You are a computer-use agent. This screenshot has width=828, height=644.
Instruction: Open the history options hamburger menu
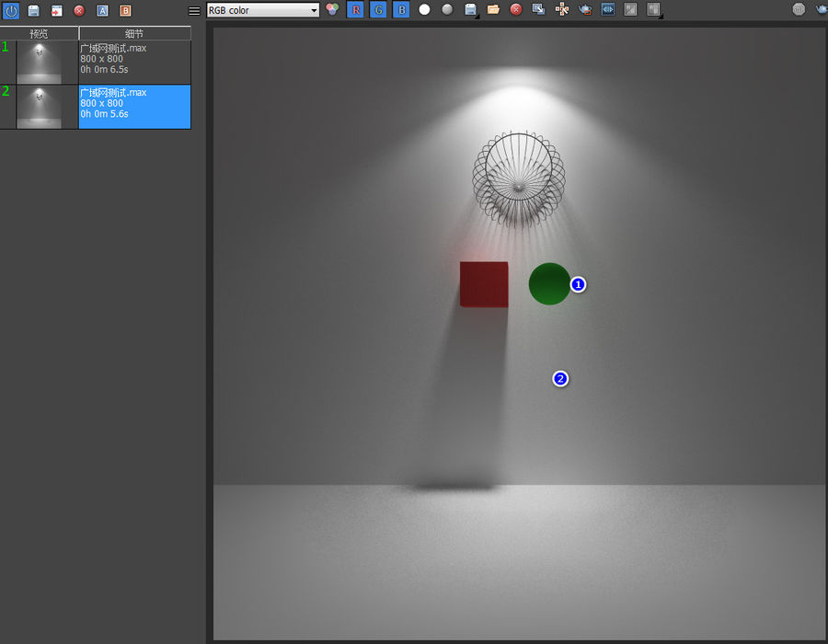[x=194, y=10]
